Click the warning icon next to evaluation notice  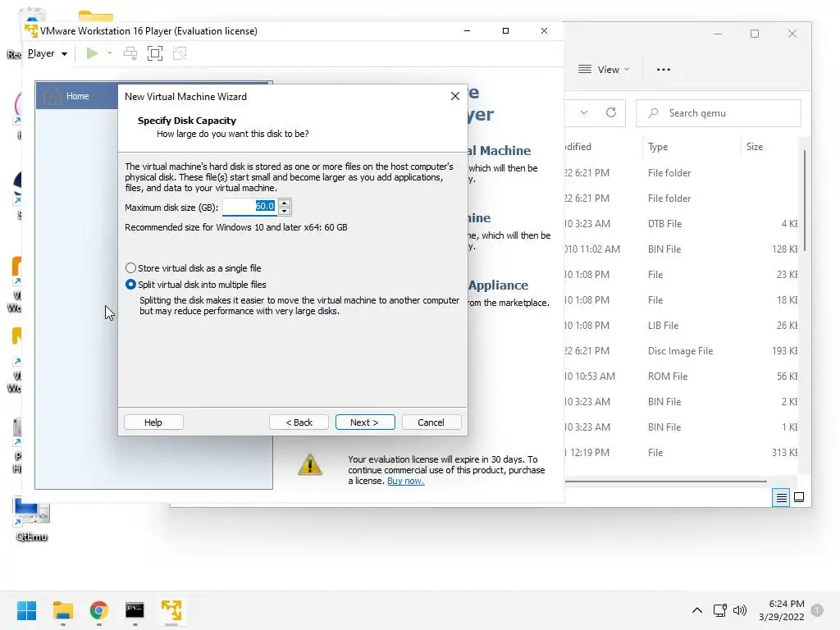[x=310, y=464]
